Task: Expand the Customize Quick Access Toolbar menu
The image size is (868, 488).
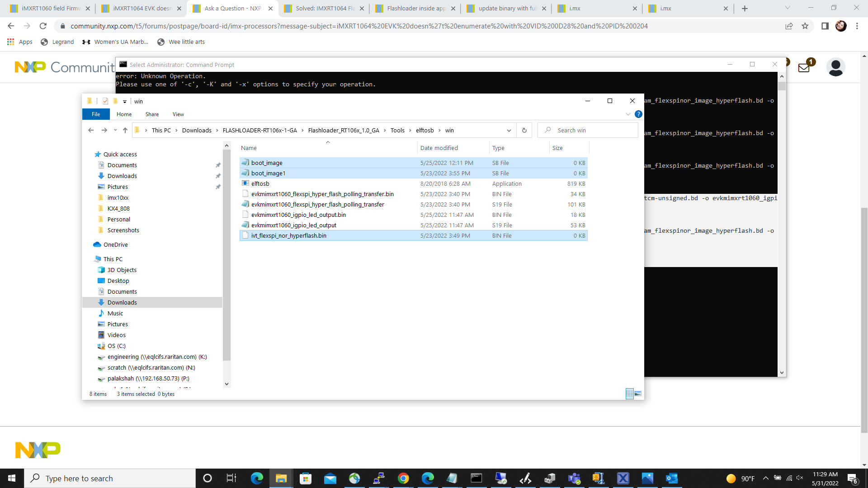Action: [125, 101]
